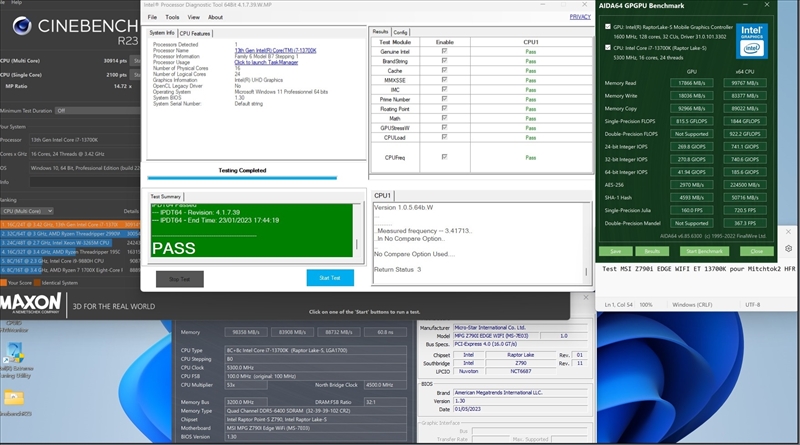Close the AIDA64 GPGPU Benchmark window
The height and width of the screenshot is (445, 800).
point(767,5)
